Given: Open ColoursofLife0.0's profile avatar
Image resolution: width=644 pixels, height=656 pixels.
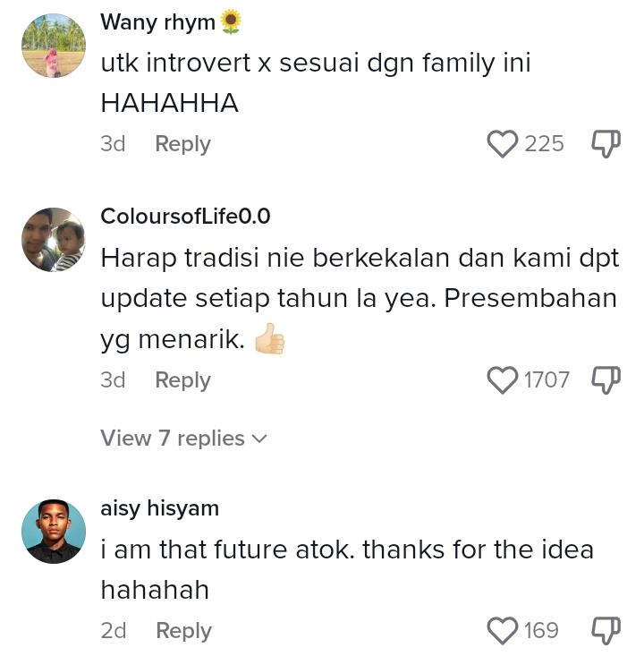Looking at the screenshot, I should [x=54, y=240].
